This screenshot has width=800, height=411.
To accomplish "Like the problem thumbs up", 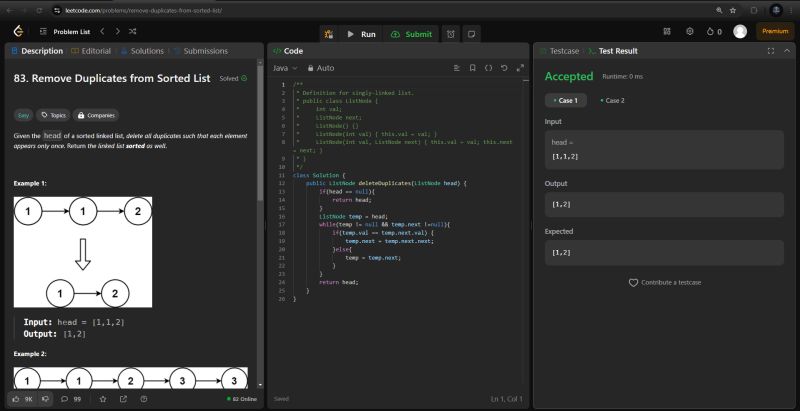I will [23, 399].
